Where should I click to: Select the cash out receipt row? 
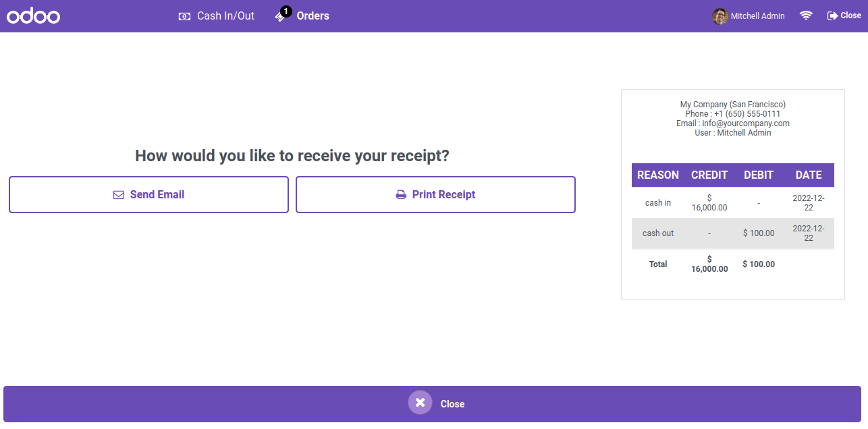click(733, 233)
